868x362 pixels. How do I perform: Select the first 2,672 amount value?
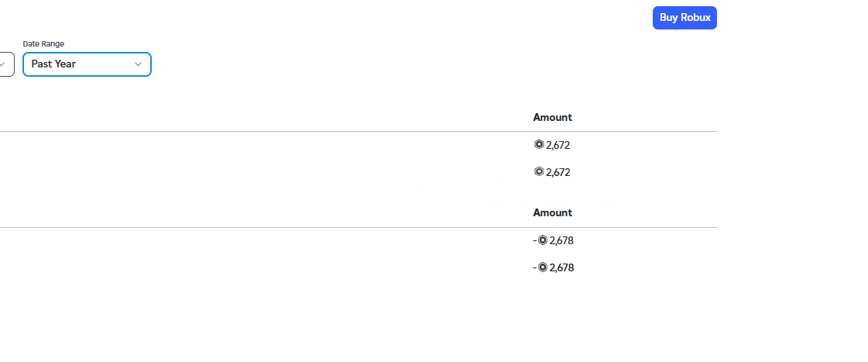[x=558, y=145]
